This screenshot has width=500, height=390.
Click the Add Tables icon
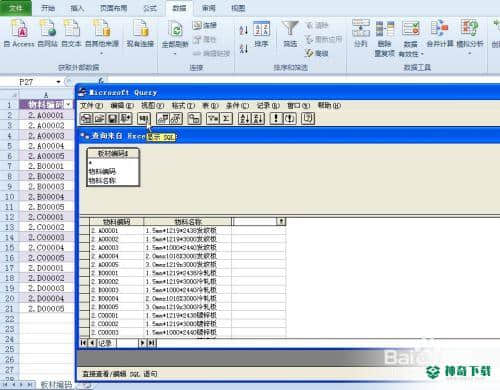click(x=194, y=118)
